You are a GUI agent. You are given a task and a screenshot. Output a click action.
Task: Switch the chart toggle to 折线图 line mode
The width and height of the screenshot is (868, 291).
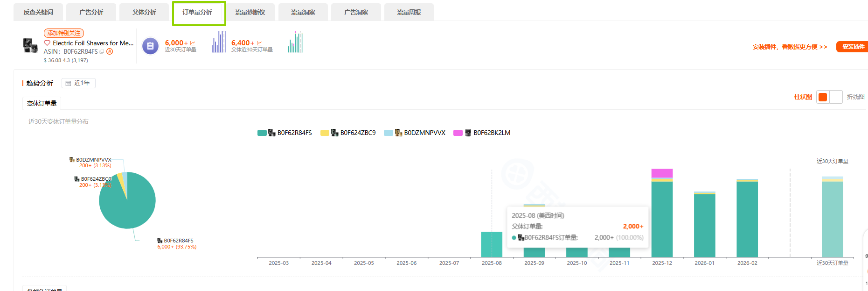pos(836,97)
